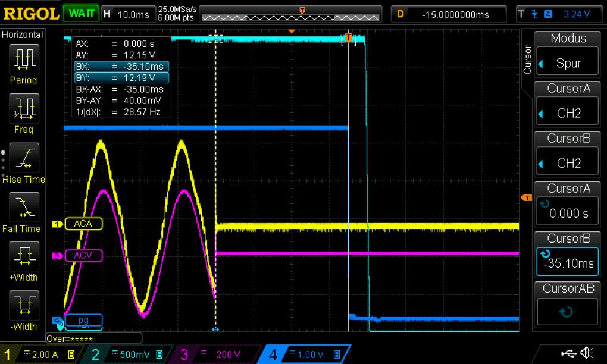Viewport: 607px width, 364px height.
Task: Select the Freq measurement icon
Action: tap(24, 108)
